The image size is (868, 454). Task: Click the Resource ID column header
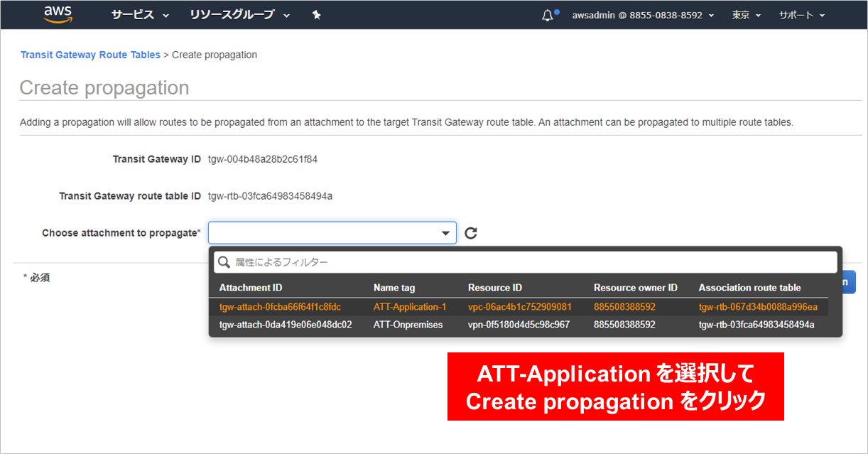pos(495,288)
